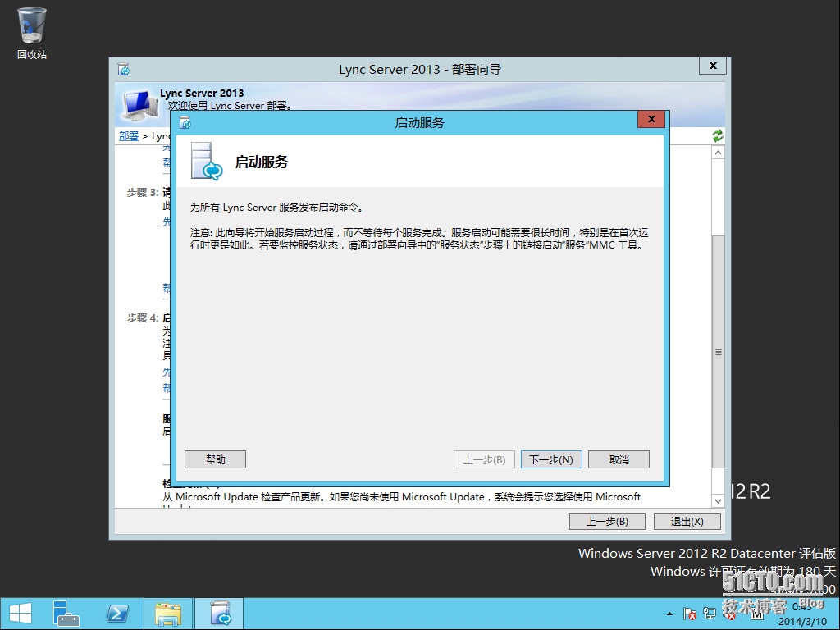Click the disabled 上一步(B) button in the 启动服务 dialog
The width and height of the screenshot is (840, 630).
[x=484, y=459]
